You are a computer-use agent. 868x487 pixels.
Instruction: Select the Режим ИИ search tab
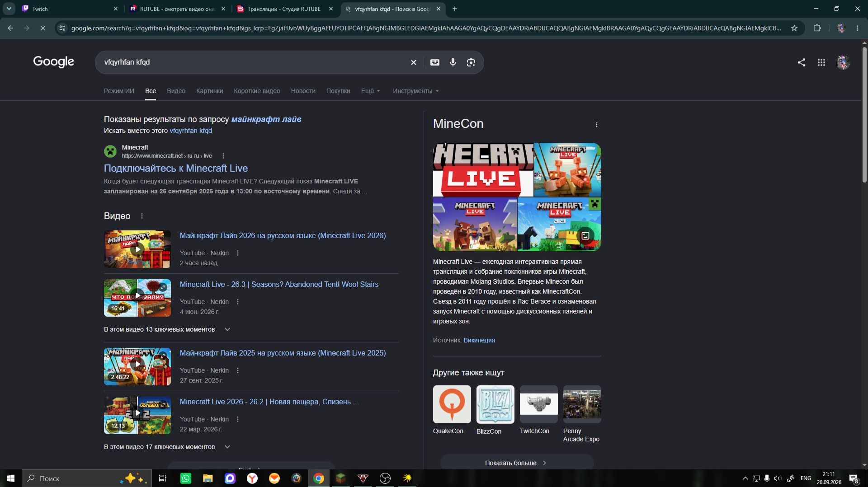[x=119, y=91]
